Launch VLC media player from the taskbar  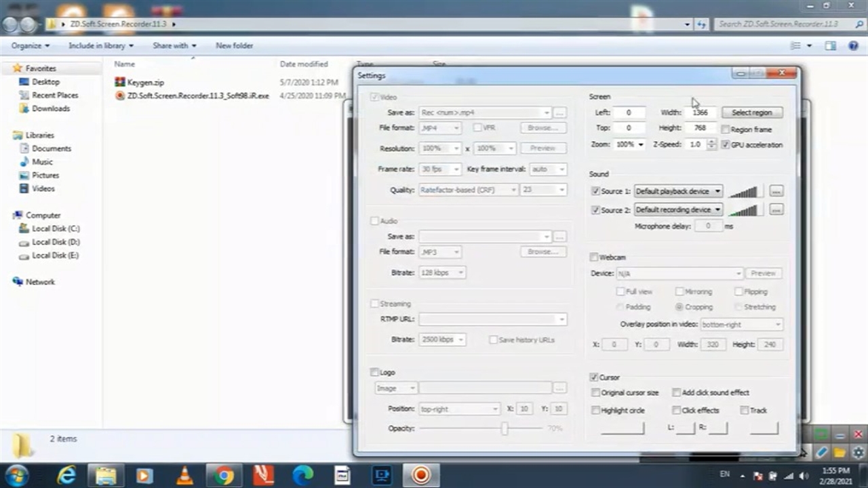click(x=184, y=475)
